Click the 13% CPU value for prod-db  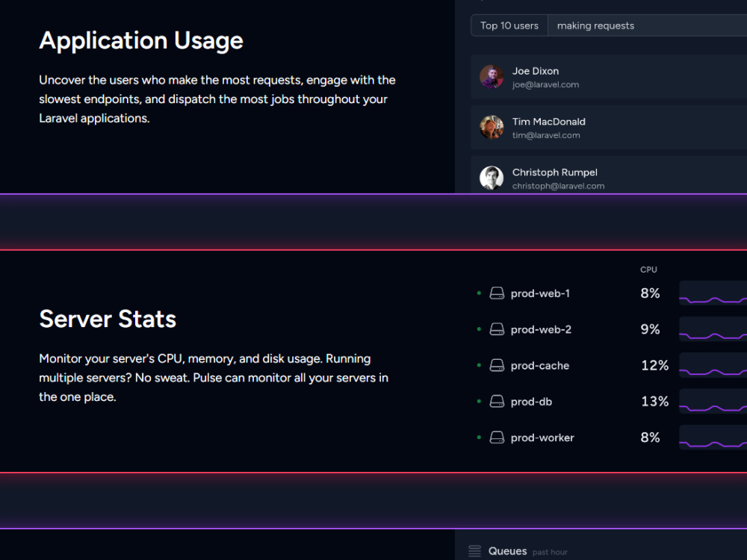tap(655, 402)
